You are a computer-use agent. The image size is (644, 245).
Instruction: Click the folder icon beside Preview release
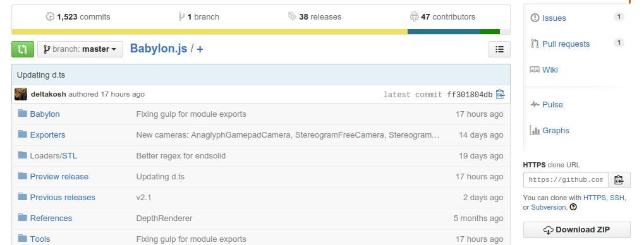pyautogui.click(x=23, y=176)
